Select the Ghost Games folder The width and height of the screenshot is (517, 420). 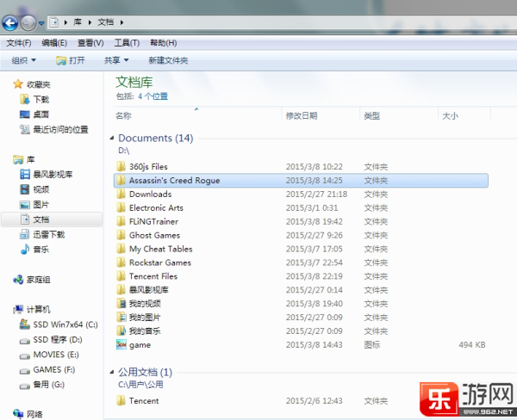point(301,235)
